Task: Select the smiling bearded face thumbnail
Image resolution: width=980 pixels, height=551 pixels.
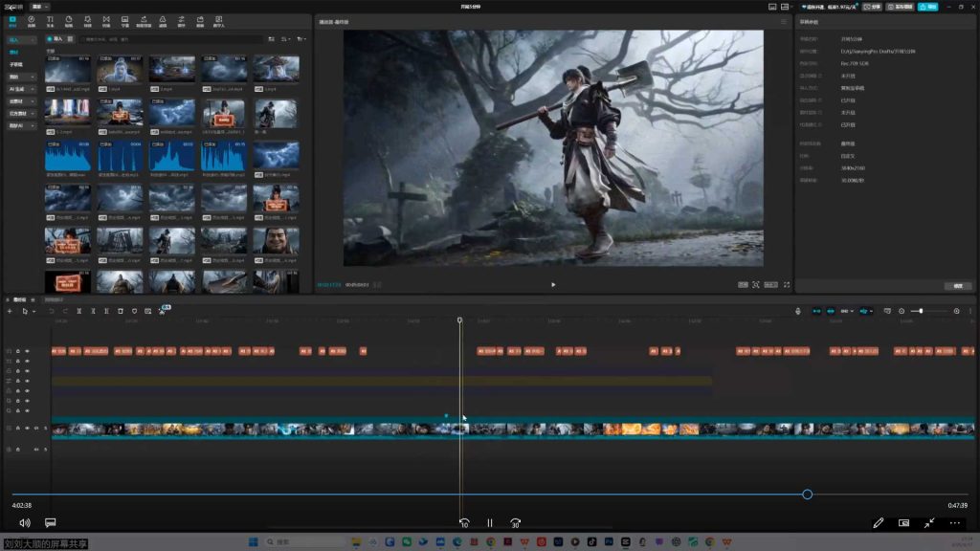Action: click(x=276, y=240)
